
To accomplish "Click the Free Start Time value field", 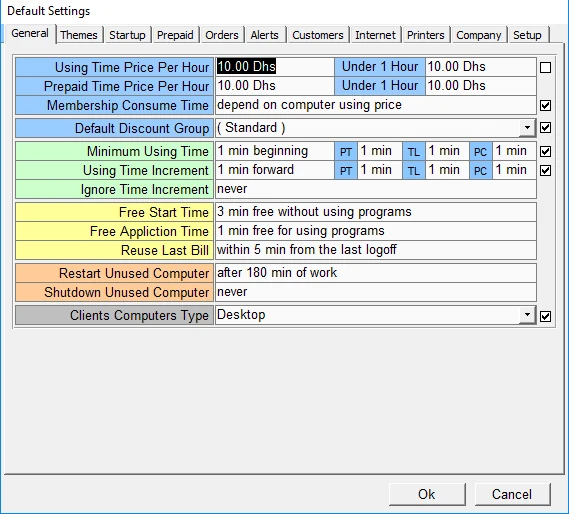I will pyautogui.click(x=376, y=212).
